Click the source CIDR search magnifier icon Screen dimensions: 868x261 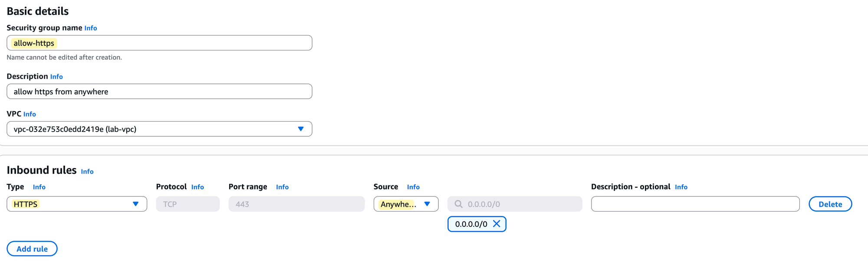click(458, 204)
